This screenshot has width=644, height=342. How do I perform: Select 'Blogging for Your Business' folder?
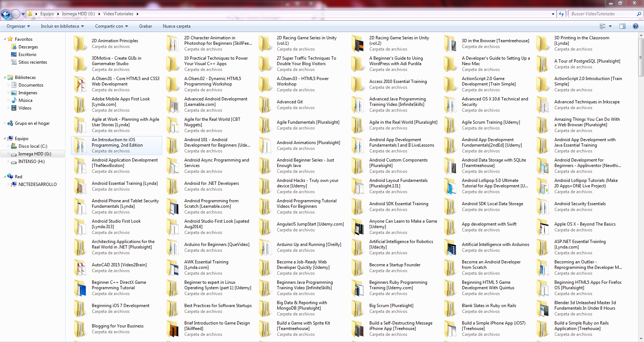(x=117, y=329)
